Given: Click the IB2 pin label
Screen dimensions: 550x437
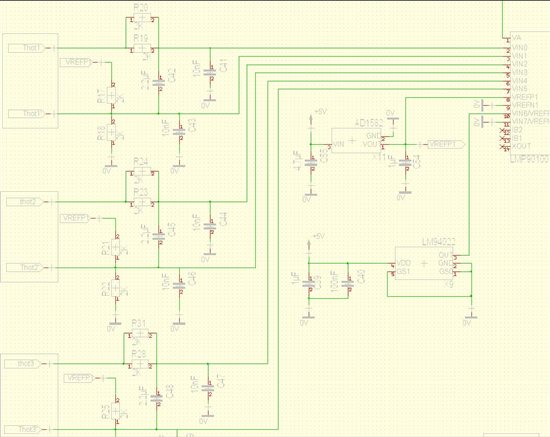Looking at the screenshot, I should click(517, 130).
